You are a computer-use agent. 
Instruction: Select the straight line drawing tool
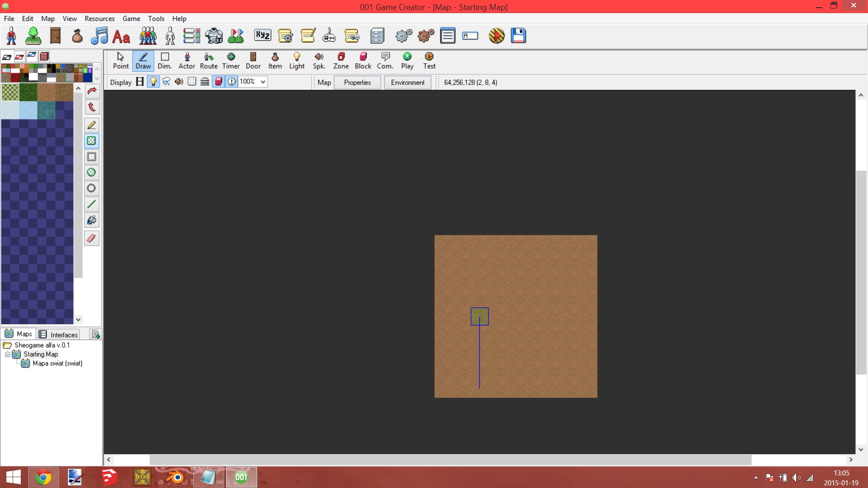click(x=91, y=204)
